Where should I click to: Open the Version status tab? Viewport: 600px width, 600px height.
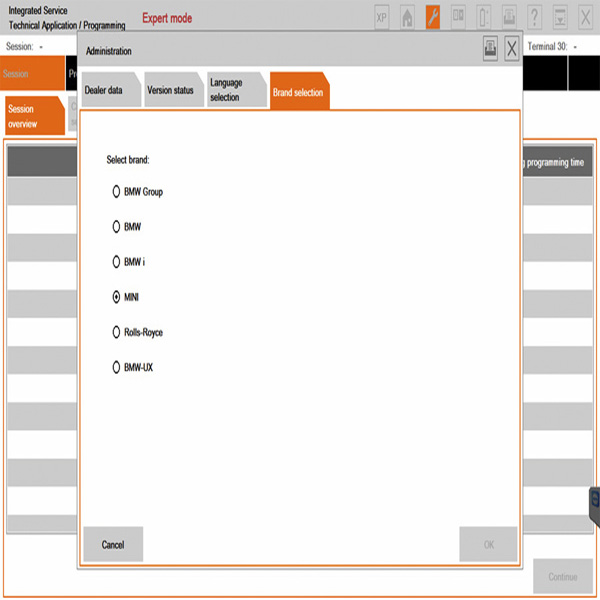(170, 90)
